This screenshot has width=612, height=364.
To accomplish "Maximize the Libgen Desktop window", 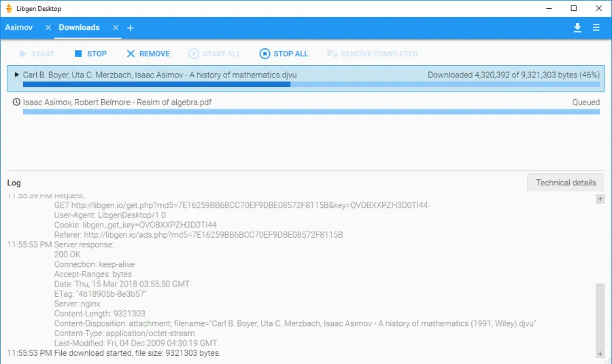I will (573, 8).
